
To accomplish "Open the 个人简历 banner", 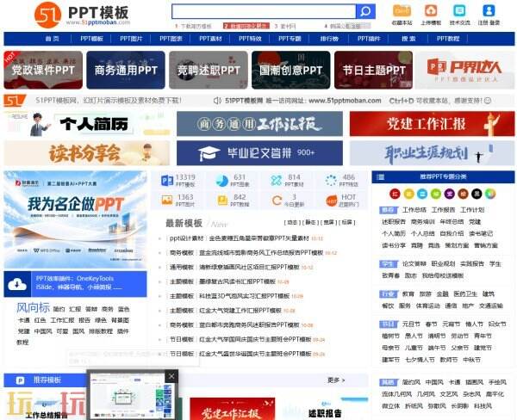I will [87, 124].
